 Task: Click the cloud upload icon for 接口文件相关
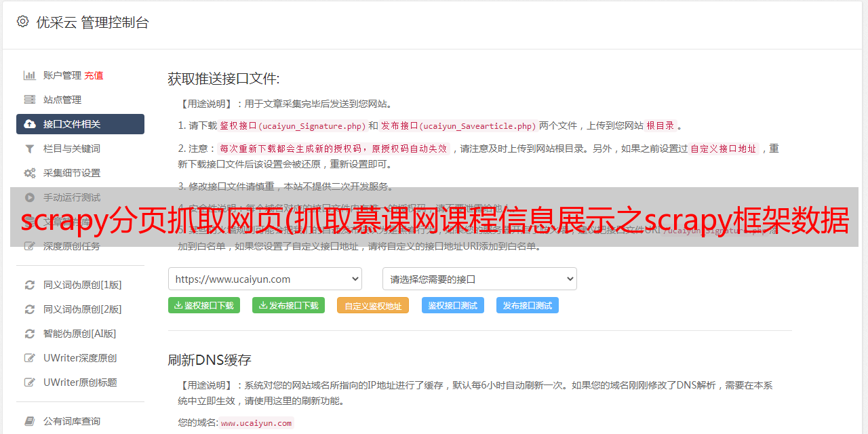click(30, 124)
